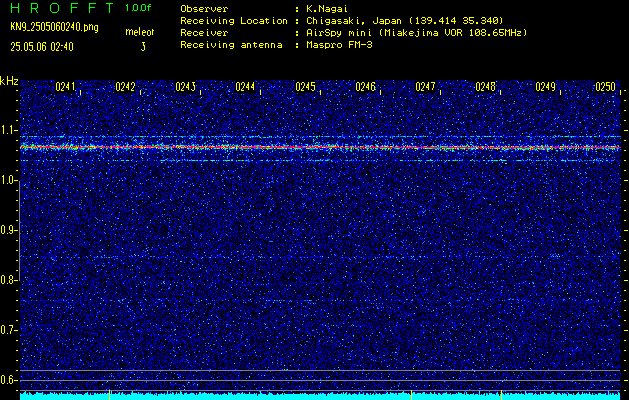Image resolution: width=629 pixels, height=400 pixels.
Task: Click the 0247 time marker
Action: pos(425,87)
